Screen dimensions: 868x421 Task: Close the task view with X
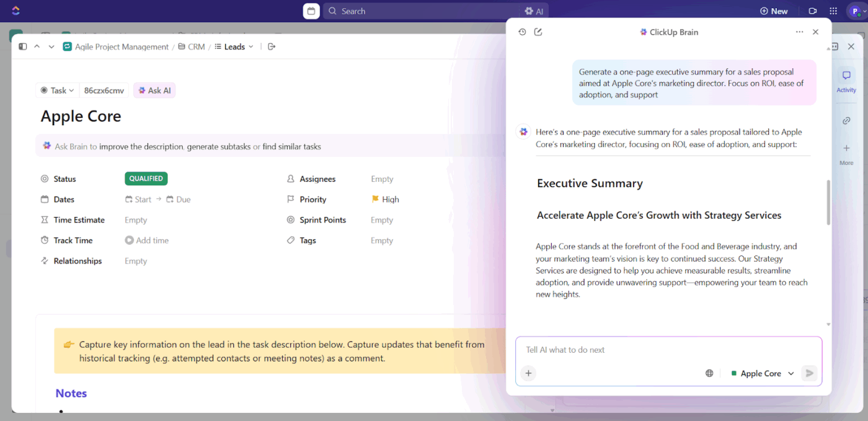pos(851,47)
